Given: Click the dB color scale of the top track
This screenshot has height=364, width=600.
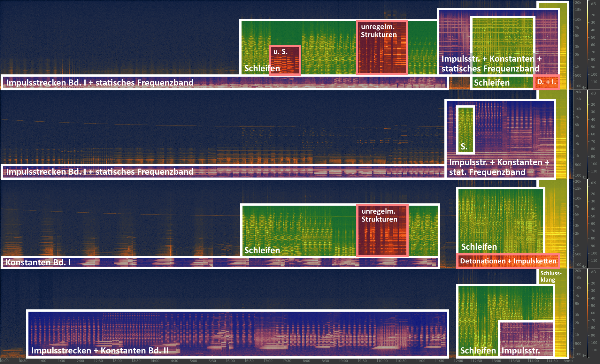Looking at the screenshot, I should pos(588,45).
